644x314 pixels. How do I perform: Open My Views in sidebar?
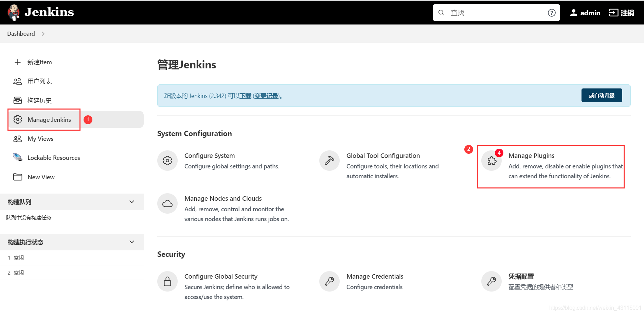pos(40,139)
